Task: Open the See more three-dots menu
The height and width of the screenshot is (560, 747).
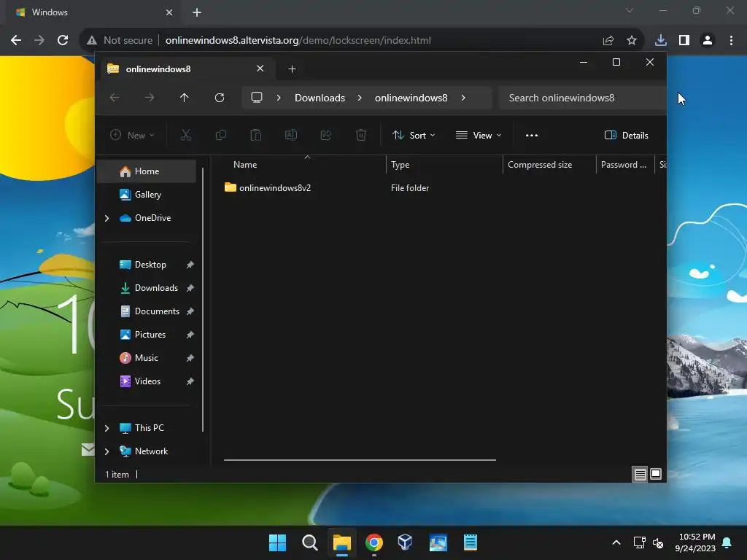Action: (x=532, y=135)
